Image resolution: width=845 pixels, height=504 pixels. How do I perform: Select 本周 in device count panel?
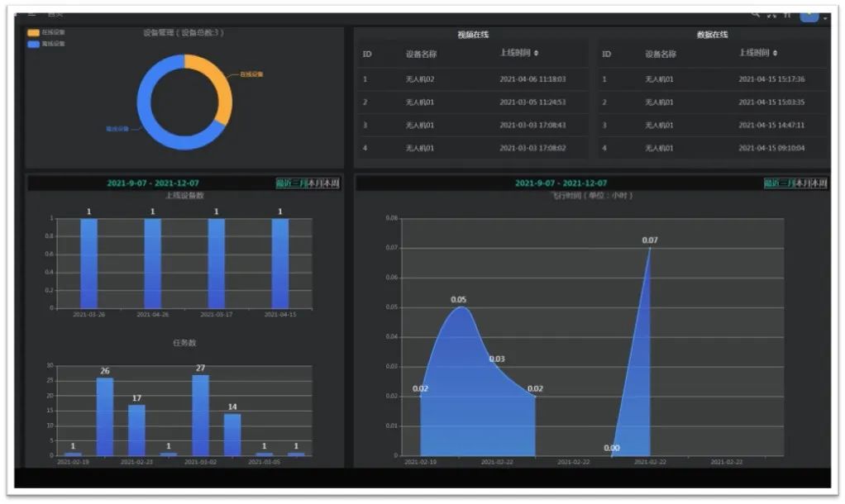(332, 183)
